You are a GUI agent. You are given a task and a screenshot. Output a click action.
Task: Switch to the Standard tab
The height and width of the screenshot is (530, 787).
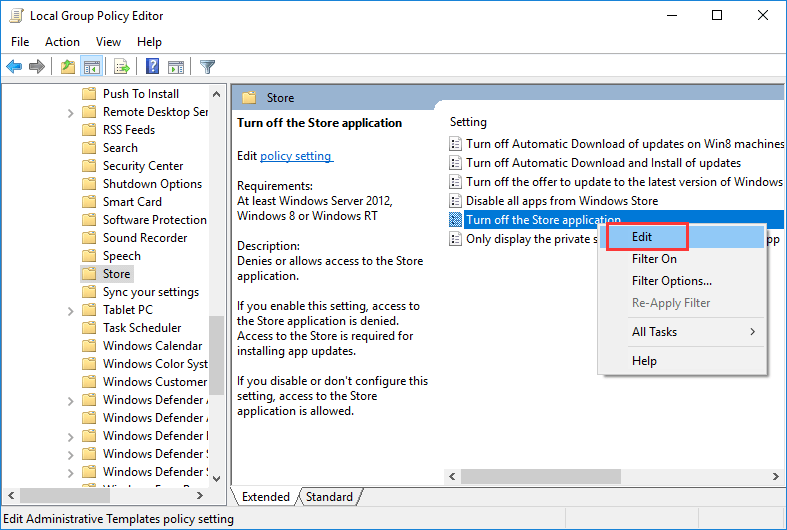pos(329,497)
